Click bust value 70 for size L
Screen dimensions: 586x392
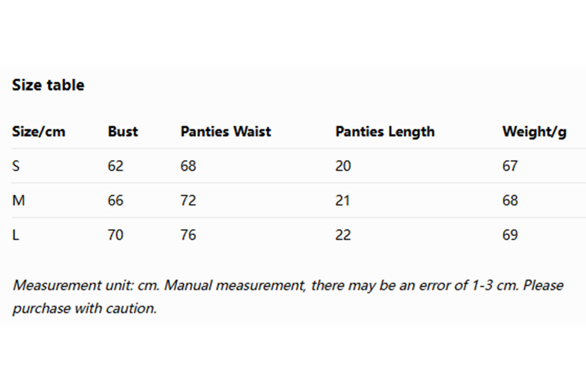click(115, 235)
